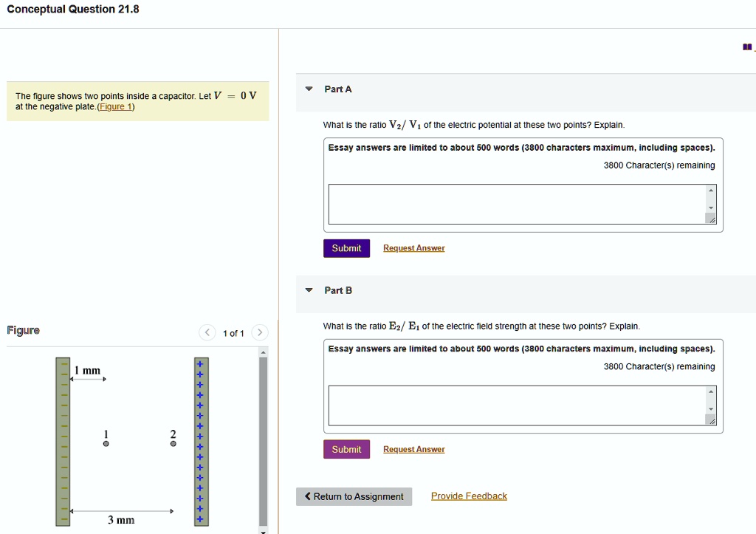Image resolution: width=756 pixels, height=534 pixels.
Task: Request Answer for Part B
Action: pos(413,449)
